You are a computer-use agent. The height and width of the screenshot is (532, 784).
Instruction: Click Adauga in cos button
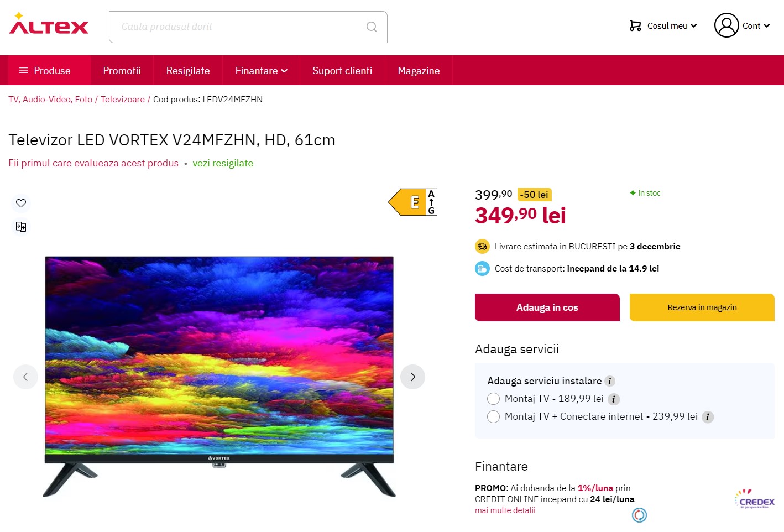[x=547, y=307]
